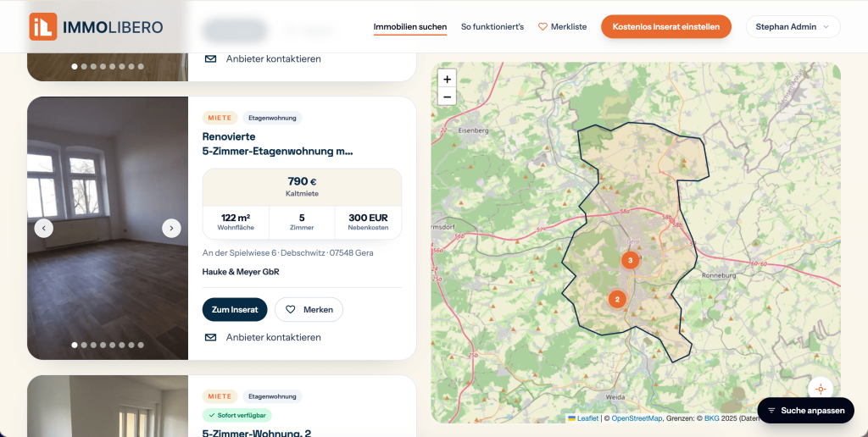Open the Immobilien suchen tab
868x437 pixels.
coord(410,26)
